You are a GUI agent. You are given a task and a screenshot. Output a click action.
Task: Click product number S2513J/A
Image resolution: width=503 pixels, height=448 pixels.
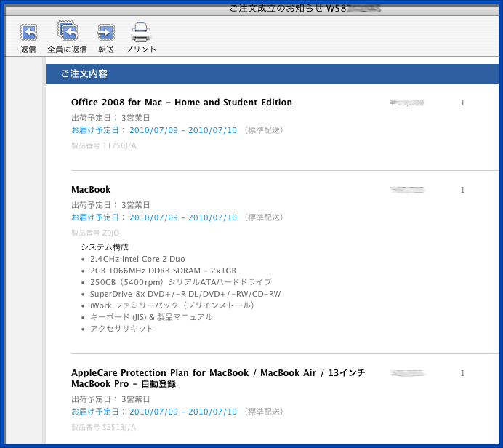pyautogui.click(x=104, y=427)
